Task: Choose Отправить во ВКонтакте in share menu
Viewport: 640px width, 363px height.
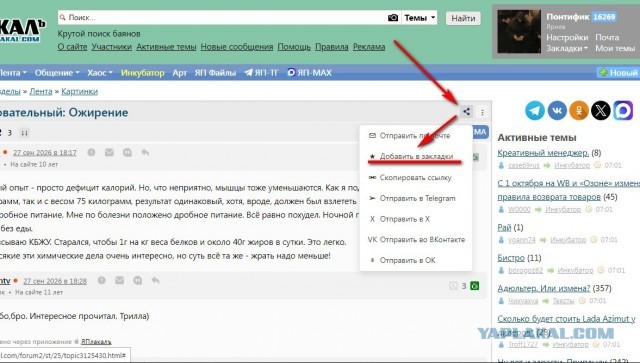Action: 416,240
